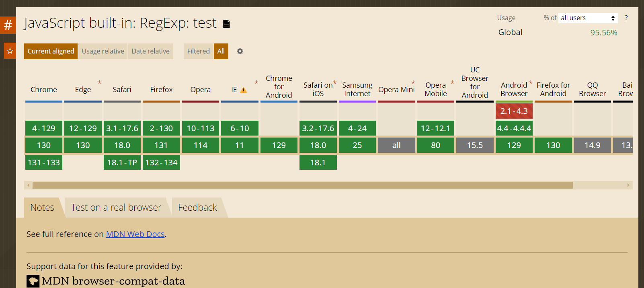
Task: Open the Feedback tab
Action: [197, 208]
